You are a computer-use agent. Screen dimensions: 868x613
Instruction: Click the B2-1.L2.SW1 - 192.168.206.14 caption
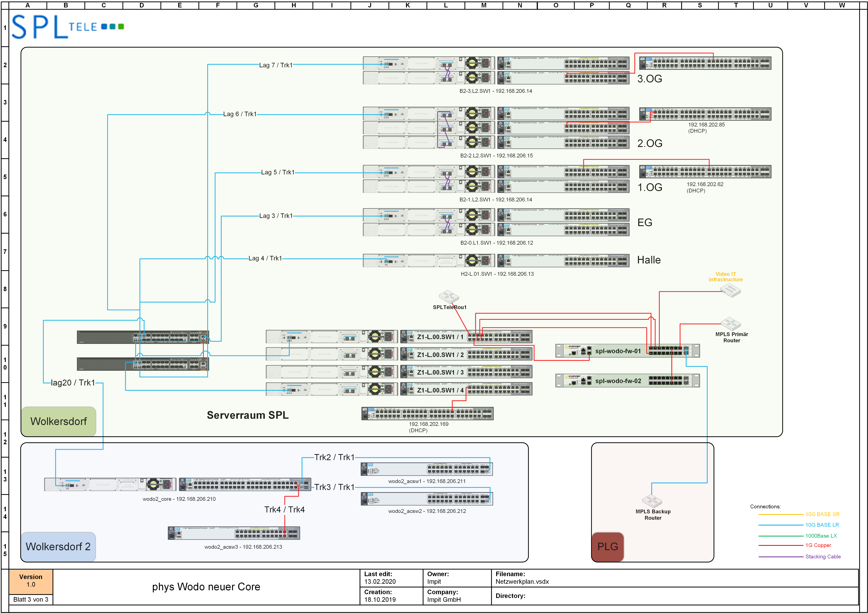pos(496,199)
